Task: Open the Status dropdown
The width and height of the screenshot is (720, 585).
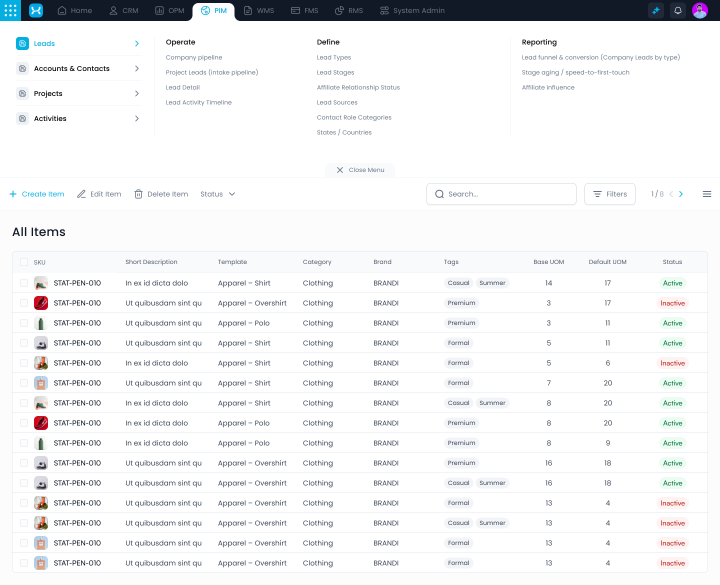Action: 217,194
